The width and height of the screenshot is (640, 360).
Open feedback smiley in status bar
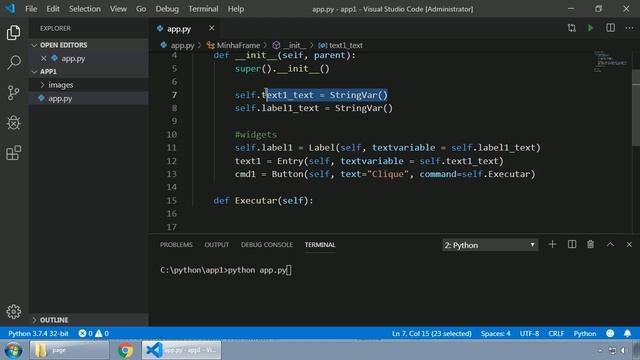point(610,333)
